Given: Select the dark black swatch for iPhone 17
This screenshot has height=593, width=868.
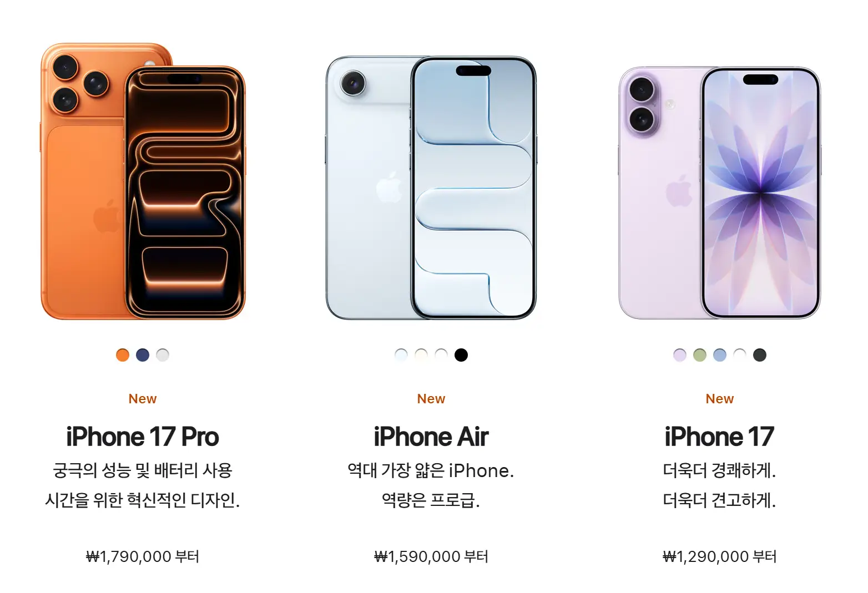Looking at the screenshot, I should [x=760, y=355].
